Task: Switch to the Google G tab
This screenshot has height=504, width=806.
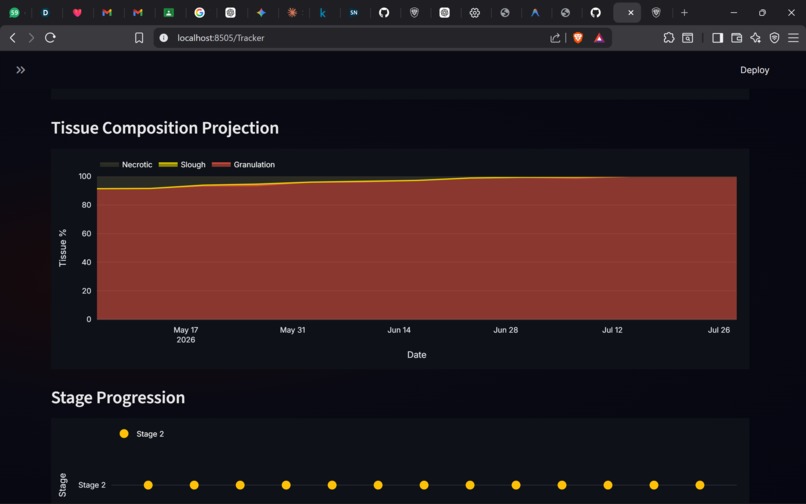Action: (199, 13)
